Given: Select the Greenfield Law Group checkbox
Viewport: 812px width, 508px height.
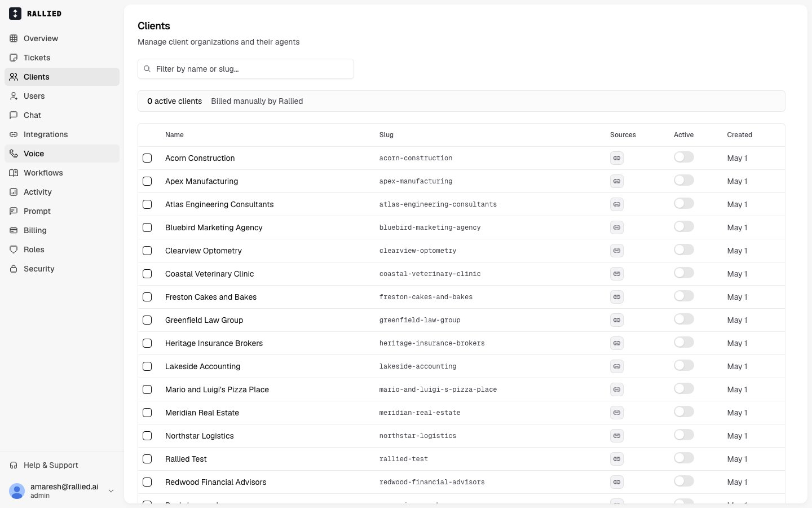Looking at the screenshot, I should [147, 320].
